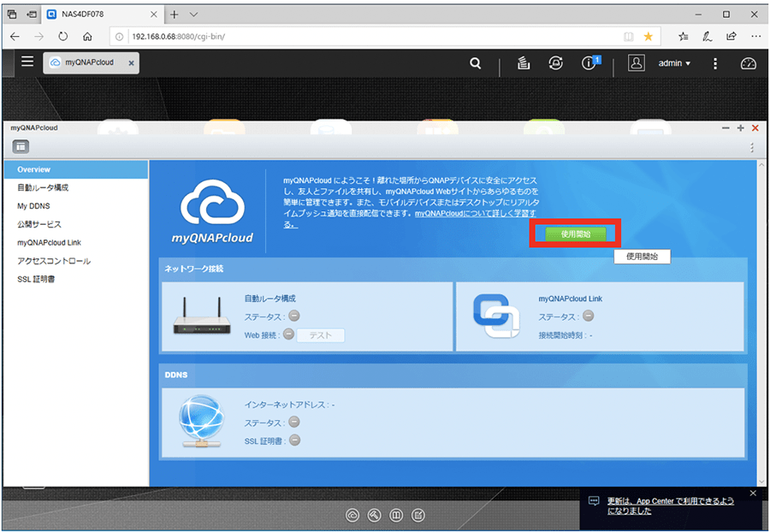Click the add notes pen icon
This screenshot has width=770, height=532.
(708, 37)
